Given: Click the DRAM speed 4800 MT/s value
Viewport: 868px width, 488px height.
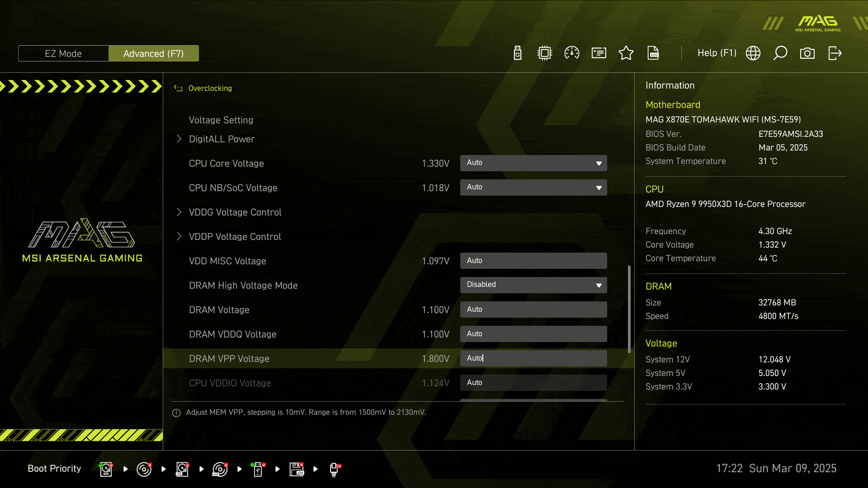Looking at the screenshot, I should point(778,316).
